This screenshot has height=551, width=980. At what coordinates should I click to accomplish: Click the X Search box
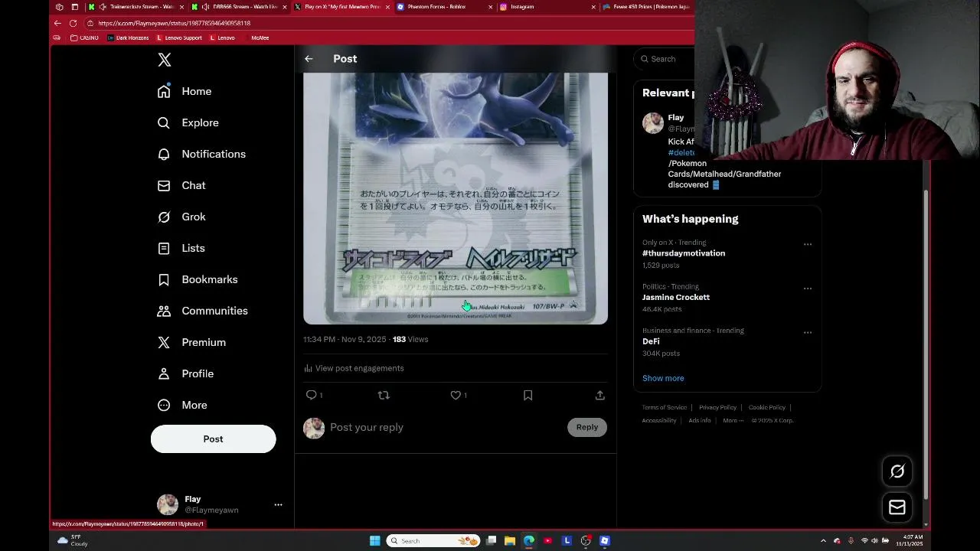coord(665,59)
